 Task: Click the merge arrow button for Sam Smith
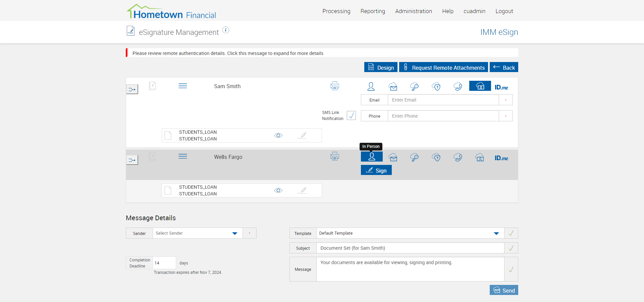point(132,89)
